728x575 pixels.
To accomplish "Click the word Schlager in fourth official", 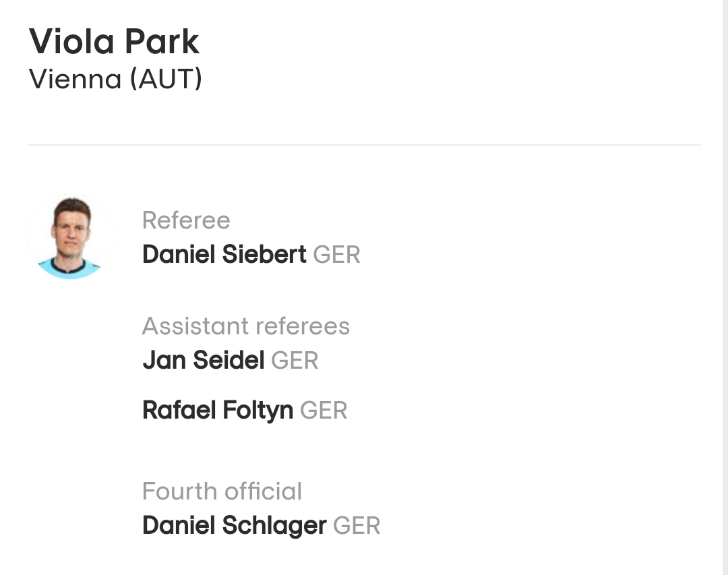I will point(274,526).
